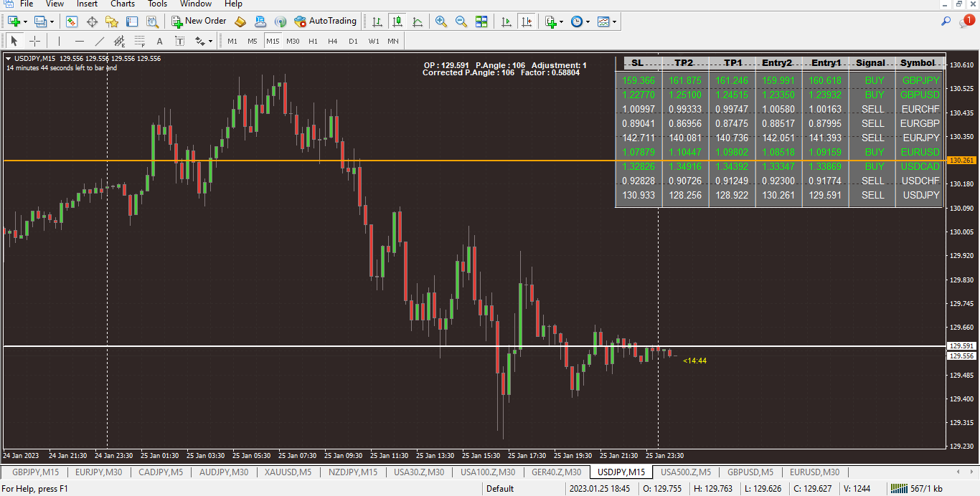
Task: Open the virtual hosting cloud icon
Action: [260, 22]
